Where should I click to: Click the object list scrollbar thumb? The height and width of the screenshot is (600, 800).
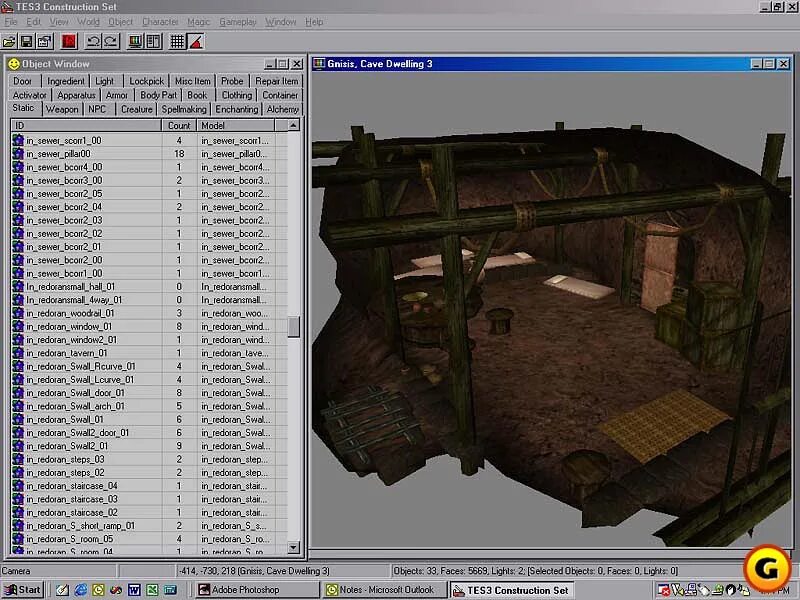(x=293, y=327)
